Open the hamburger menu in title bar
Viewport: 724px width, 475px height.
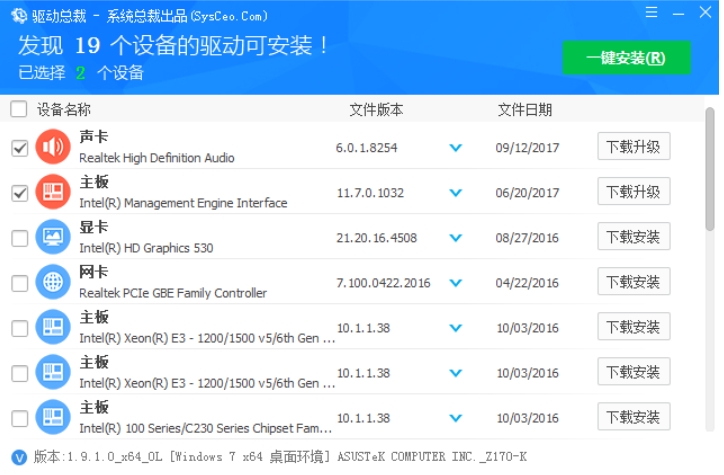651,14
